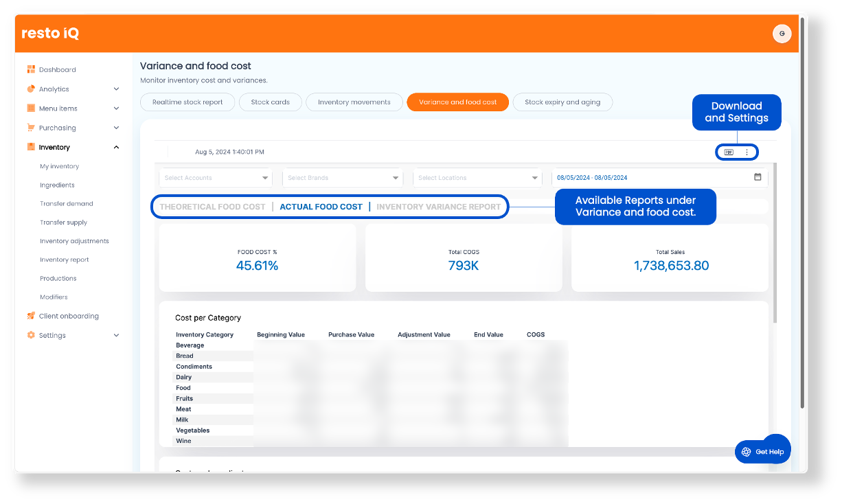The height and width of the screenshot is (504, 842).
Task: Download report using the PDF icon
Action: click(729, 152)
